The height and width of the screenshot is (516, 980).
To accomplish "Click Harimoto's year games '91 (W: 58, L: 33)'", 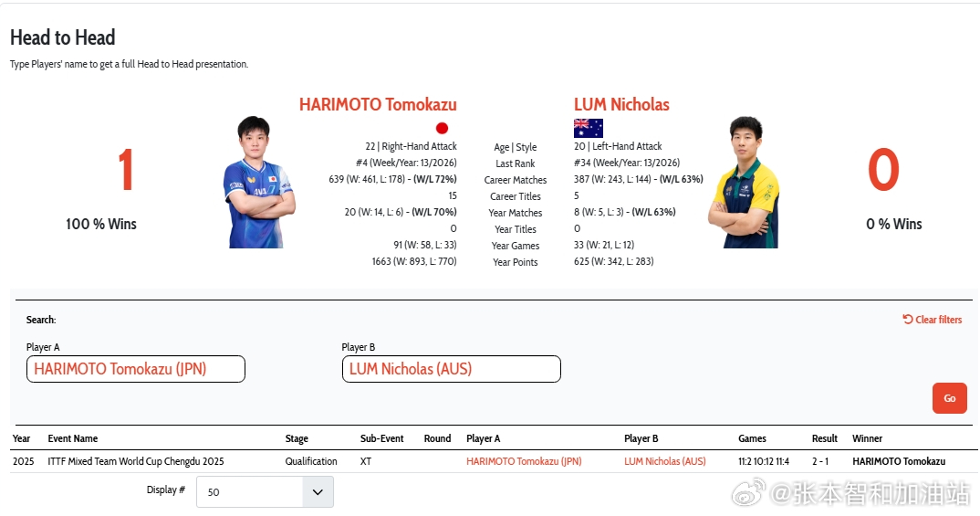I will click(x=425, y=245).
